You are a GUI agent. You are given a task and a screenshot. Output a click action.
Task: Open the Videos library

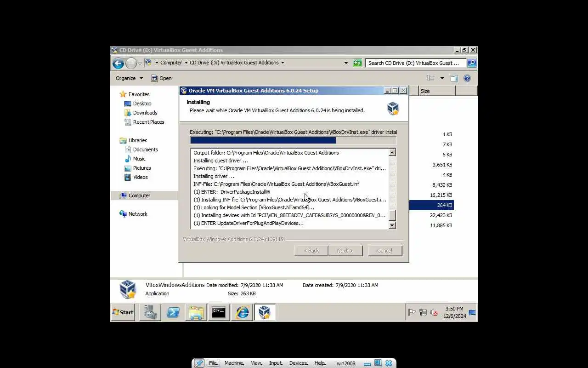141,177
